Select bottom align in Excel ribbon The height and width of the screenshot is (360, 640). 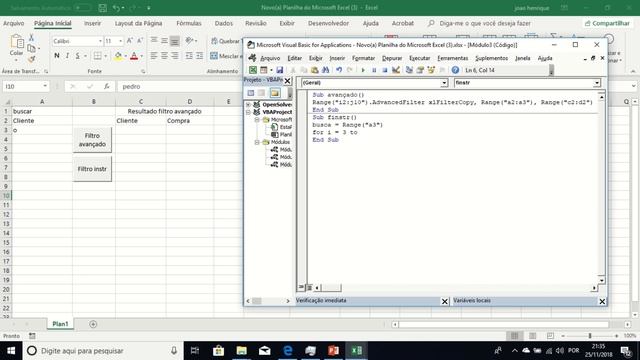pyautogui.click(x=175, y=41)
